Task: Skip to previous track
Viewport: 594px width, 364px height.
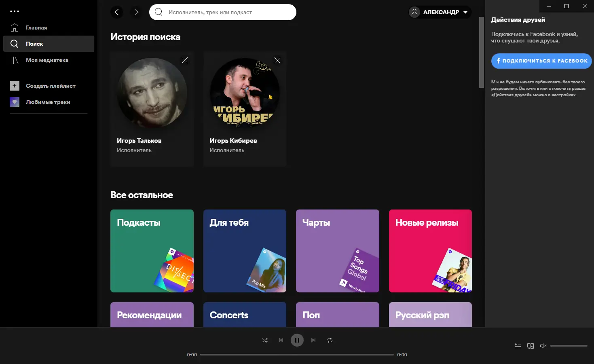Action: [x=281, y=340]
